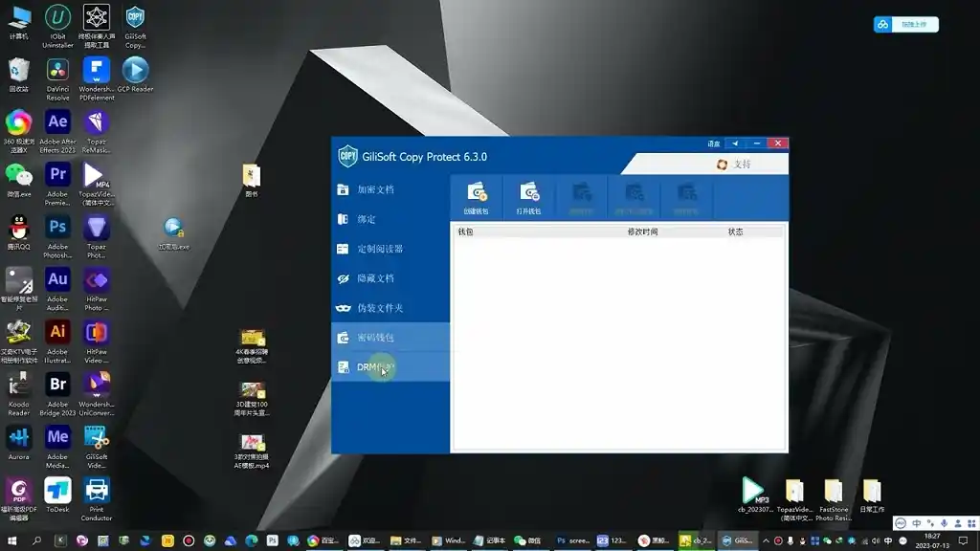Screen dimensions: 980x551
Task: Open IObit Uninstaller desktop icon
Action: point(57,26)
